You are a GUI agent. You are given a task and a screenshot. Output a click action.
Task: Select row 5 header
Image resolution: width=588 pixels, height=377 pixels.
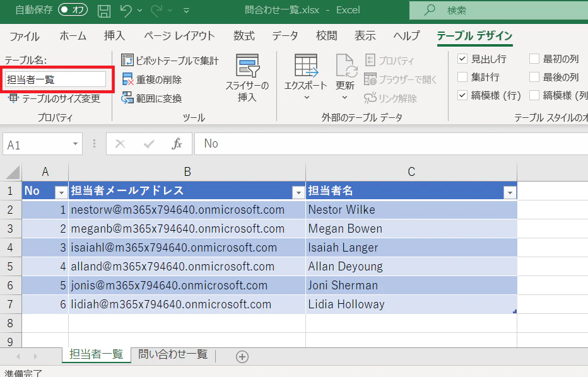click(x=11, y=267)
